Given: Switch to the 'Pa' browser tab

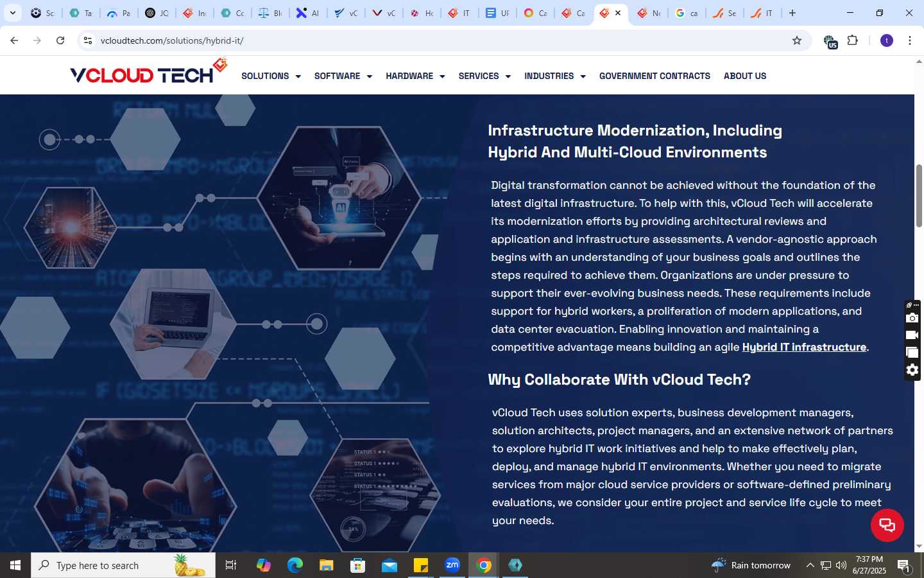Looking at the screenshot, I should point(119,13).
